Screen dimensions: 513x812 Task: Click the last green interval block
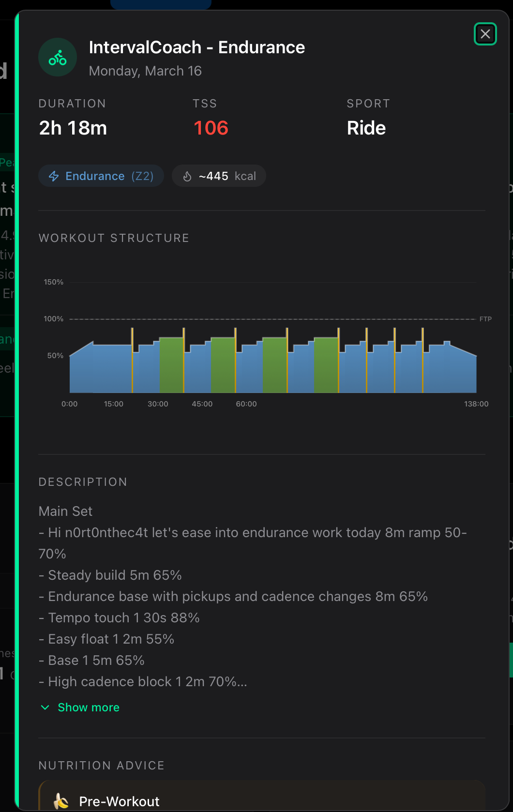point(326,365)
